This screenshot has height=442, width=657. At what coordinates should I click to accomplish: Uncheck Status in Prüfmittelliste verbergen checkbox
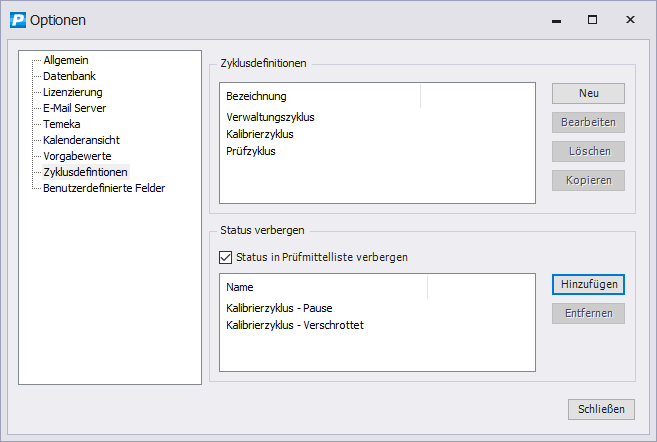point(225,257)
